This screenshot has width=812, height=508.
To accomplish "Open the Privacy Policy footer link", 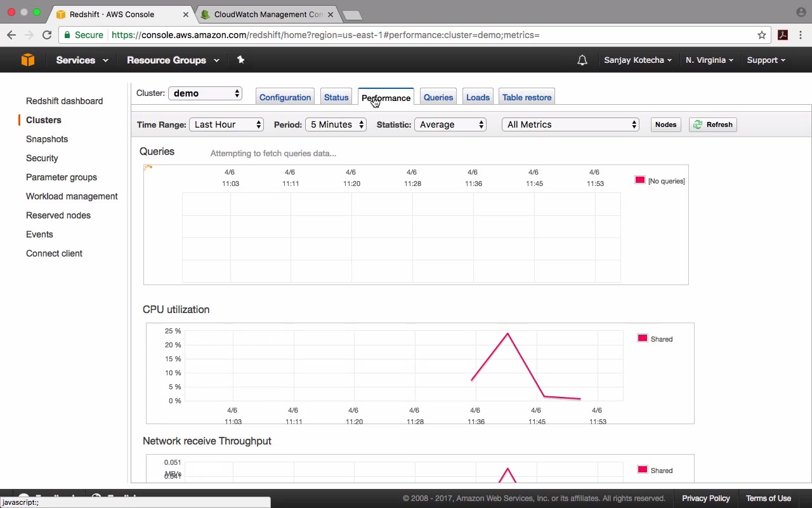I will point(705,498).
